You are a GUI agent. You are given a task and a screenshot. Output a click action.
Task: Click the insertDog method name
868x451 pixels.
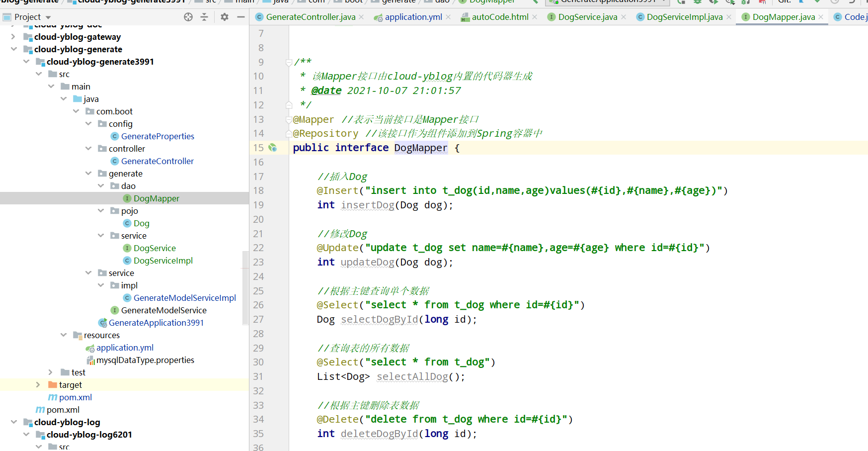367,205
